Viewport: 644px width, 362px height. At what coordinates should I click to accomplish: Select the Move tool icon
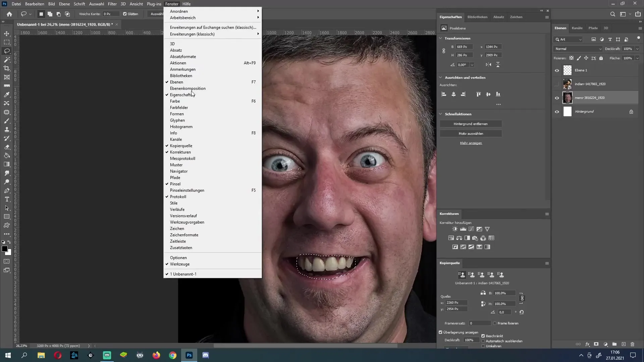coord(7,34)
